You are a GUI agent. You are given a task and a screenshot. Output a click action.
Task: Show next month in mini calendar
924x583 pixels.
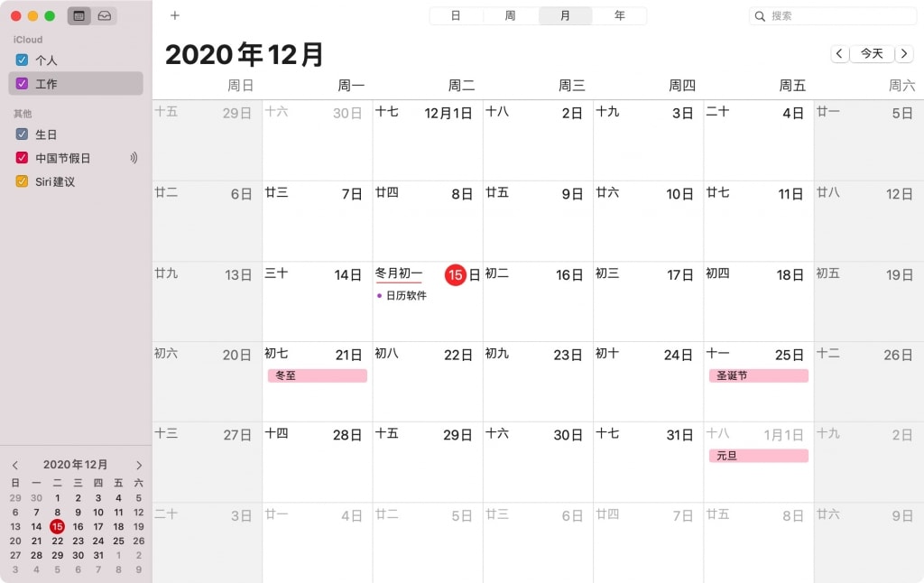tap(139, 465)
